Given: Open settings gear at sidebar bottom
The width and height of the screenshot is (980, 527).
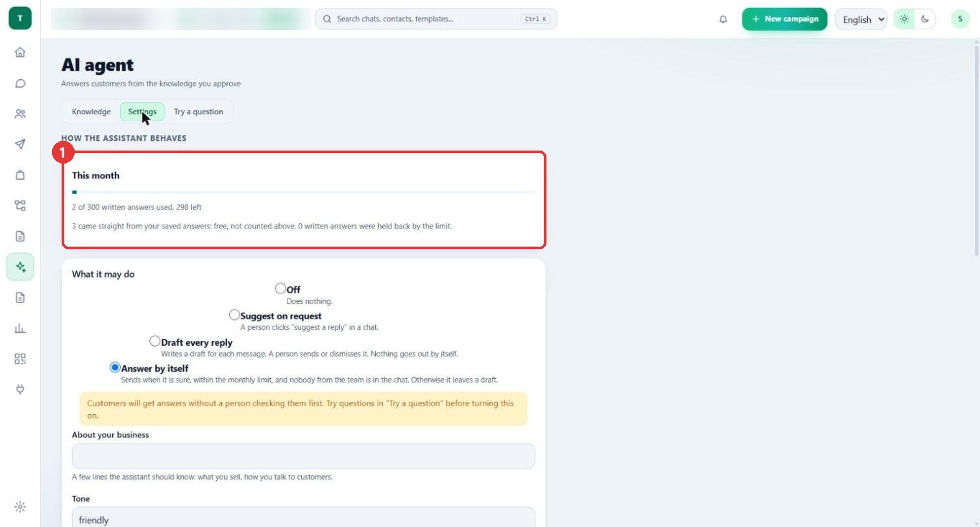Looking at the screenshot, I should [20, 507].
